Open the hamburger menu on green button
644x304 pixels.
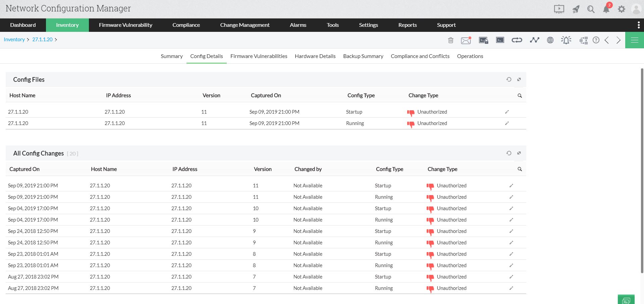634,40
